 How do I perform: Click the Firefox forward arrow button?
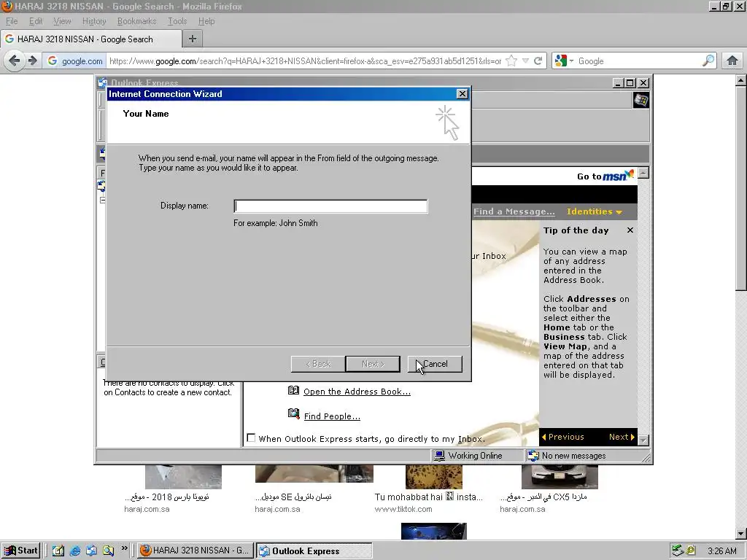32,61
